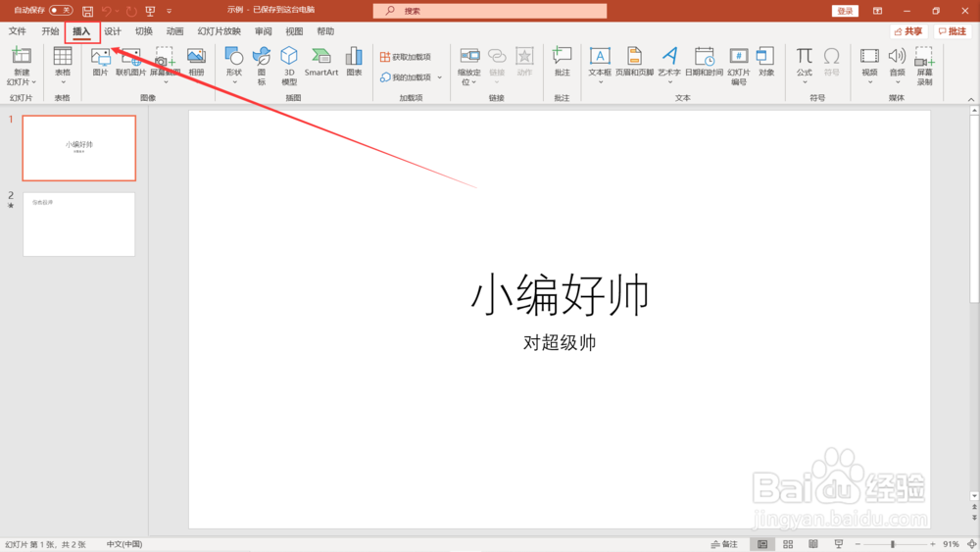Click in the search (搜索) box
This screenshot has width=980, height=552.
point(490,11)
